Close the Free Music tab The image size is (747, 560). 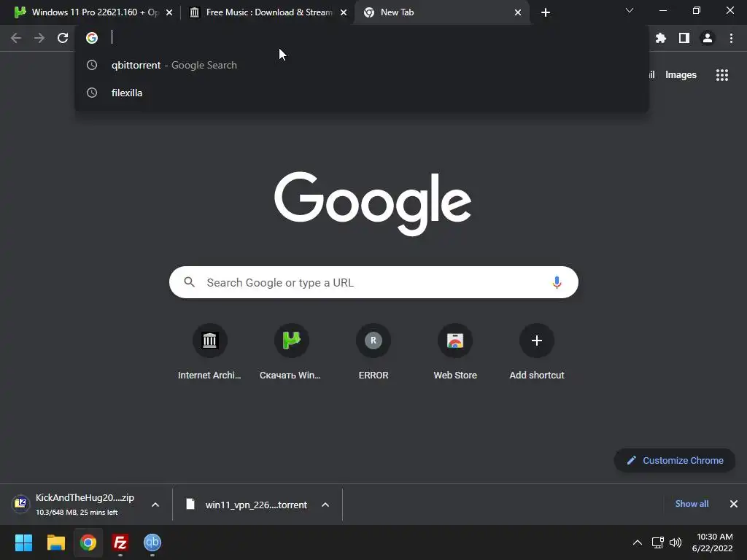344,12
